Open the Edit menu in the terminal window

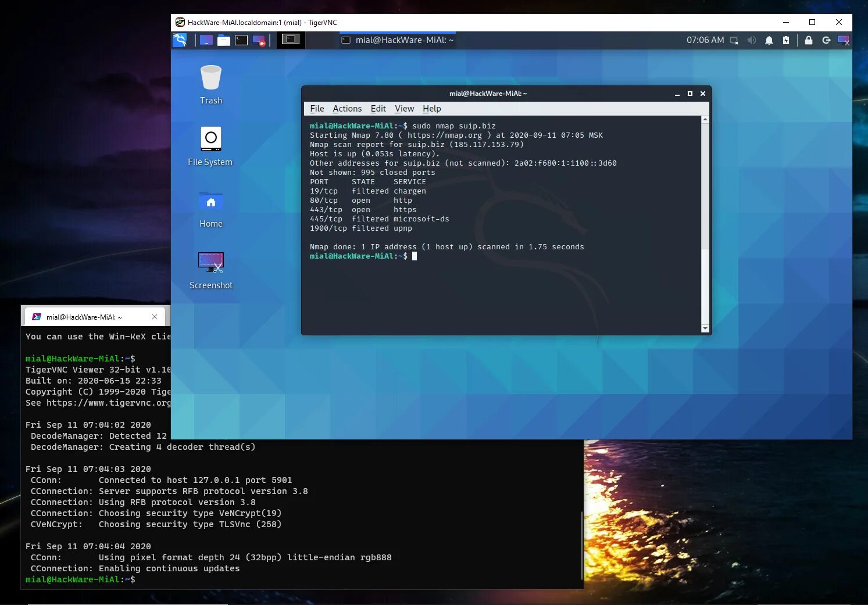378,109
